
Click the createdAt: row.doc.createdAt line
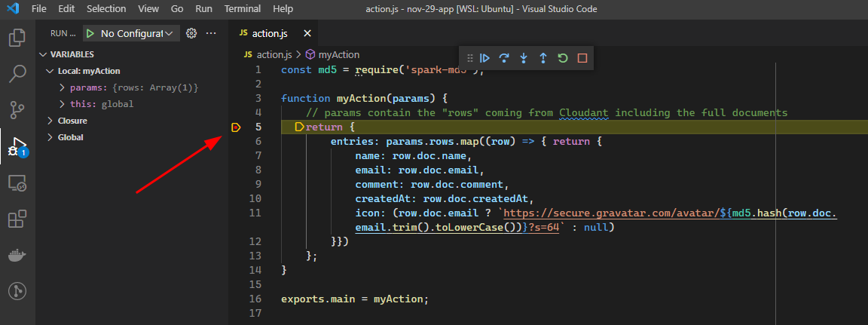444,199
